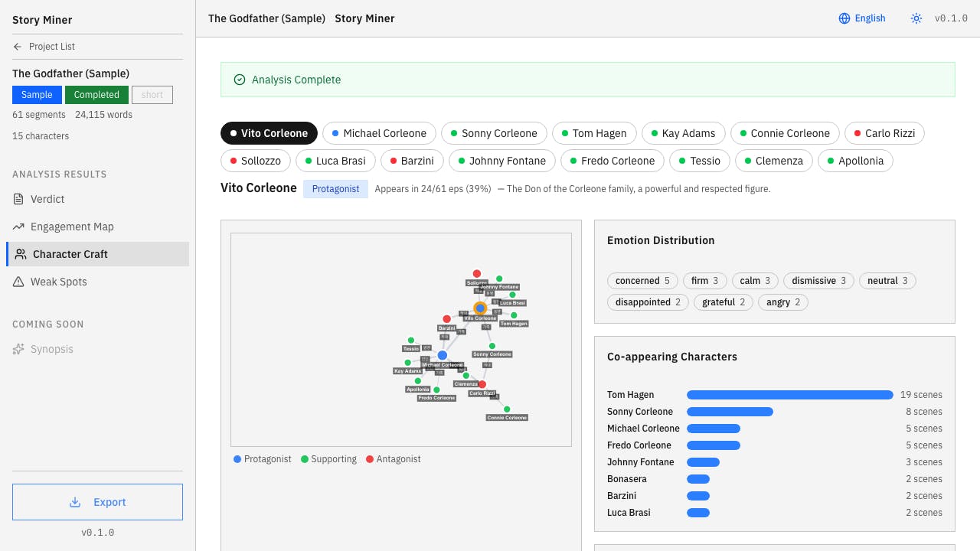Select the Carlo Rizzi character chip
The image size is (980, 551).
(x=884, y=133)
